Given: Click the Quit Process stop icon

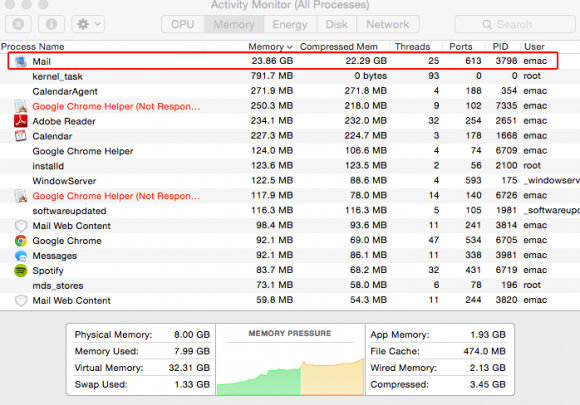Looking at the screenshot, I should click(x=18, y=24).
